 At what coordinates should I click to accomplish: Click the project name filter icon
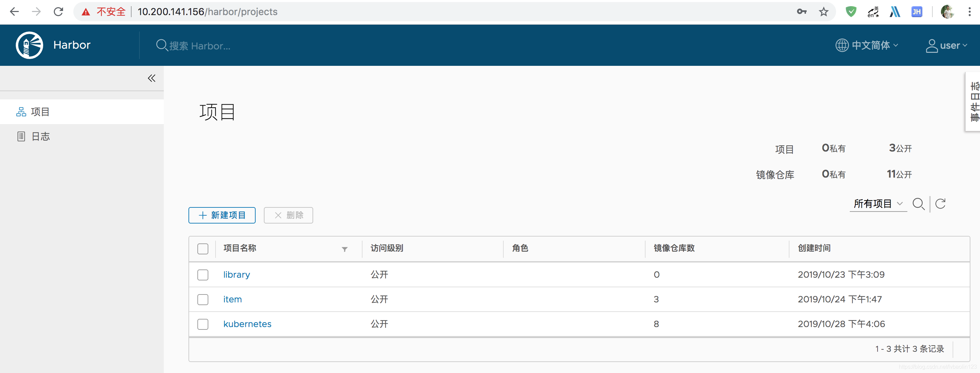coord(344,249)
